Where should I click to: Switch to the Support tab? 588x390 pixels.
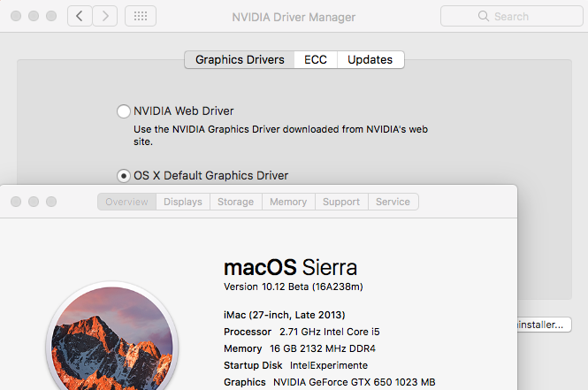coord(341,202)
